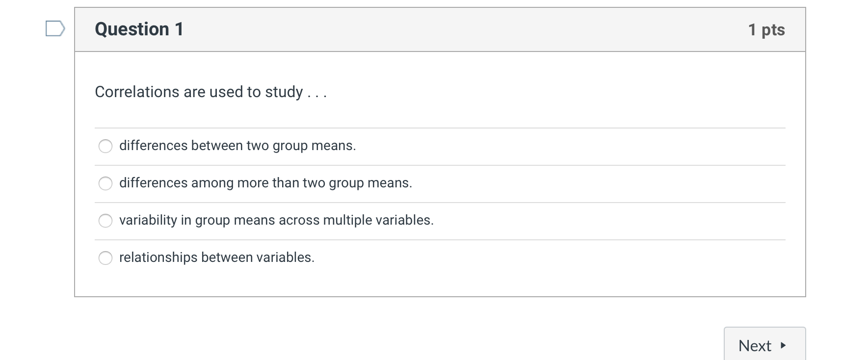Click the "1 pts" point value
The image size is (868, 360).
766,30
